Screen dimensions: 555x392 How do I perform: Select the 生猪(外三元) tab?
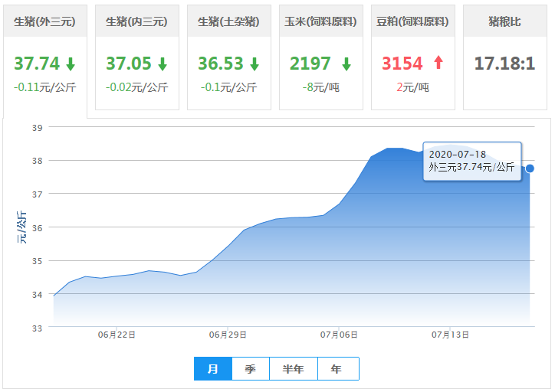[44, 21]
